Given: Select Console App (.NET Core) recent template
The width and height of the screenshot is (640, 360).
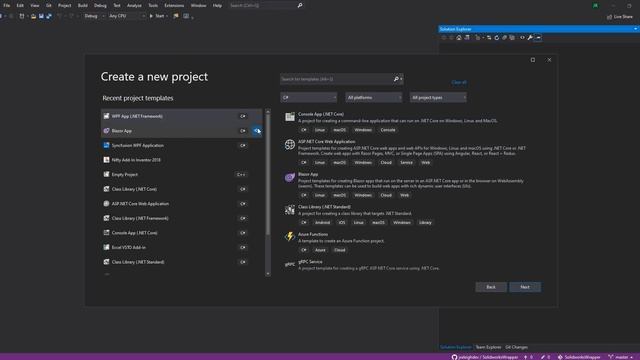Looking at the screenshot, I should point(182,233).
